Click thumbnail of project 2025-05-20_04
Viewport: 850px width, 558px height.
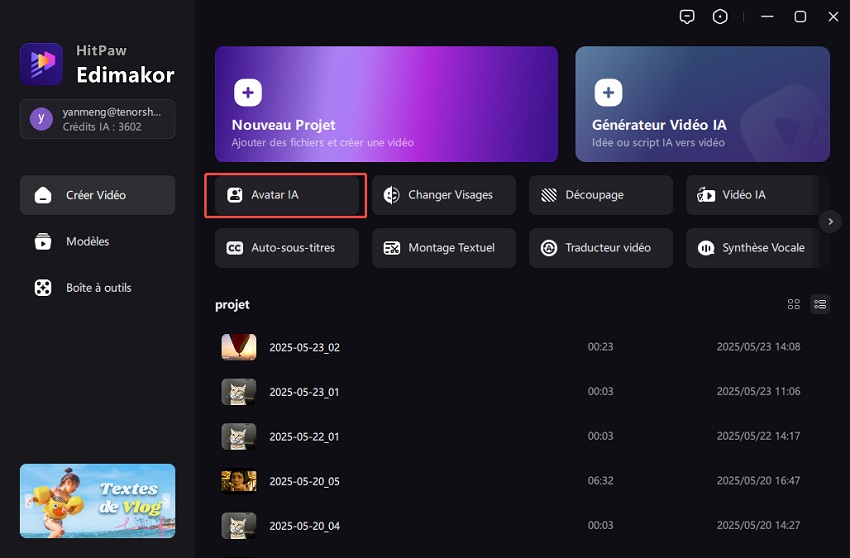(239, 525)
